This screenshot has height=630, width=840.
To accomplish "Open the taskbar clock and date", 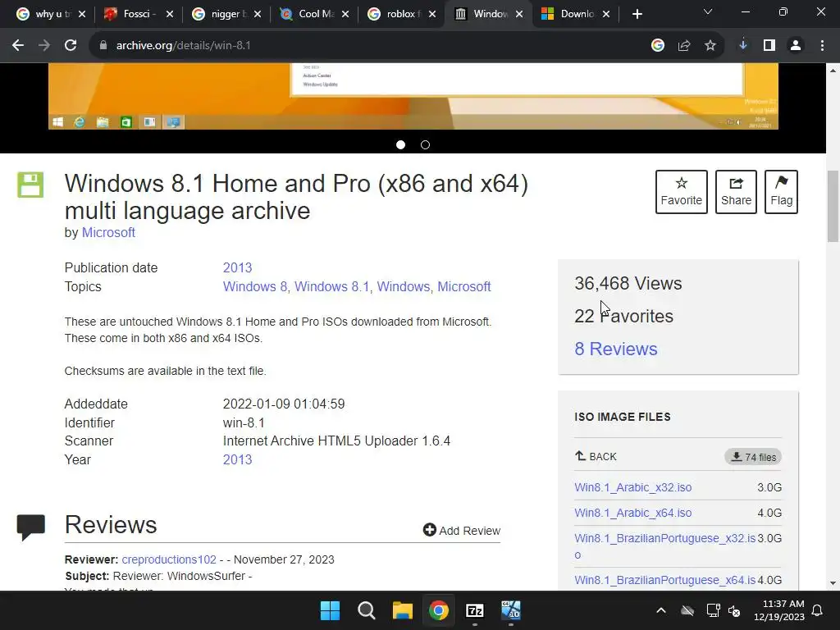I will [779, 610].
